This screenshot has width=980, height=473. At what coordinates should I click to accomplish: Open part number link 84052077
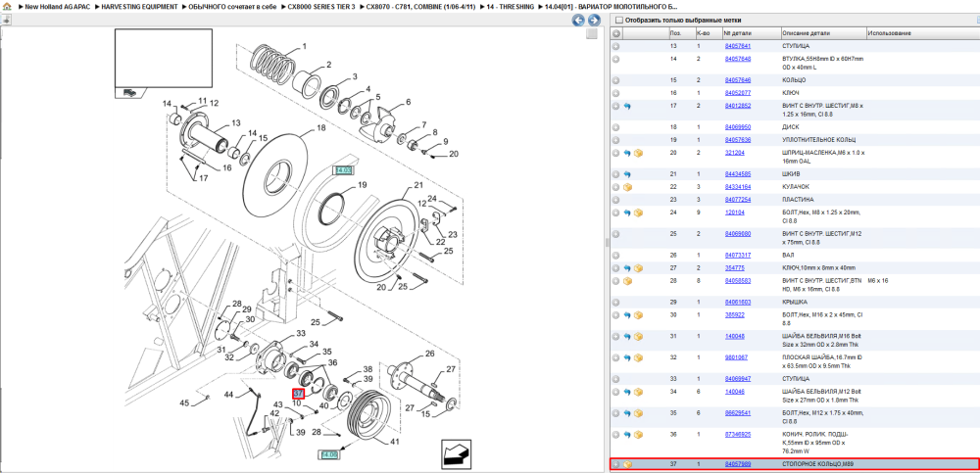[x=738, y=93]
